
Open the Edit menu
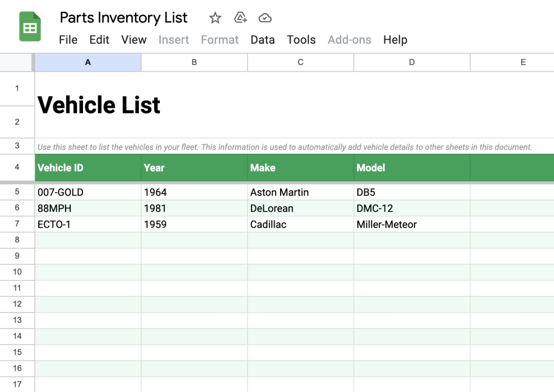click(99, 40)
